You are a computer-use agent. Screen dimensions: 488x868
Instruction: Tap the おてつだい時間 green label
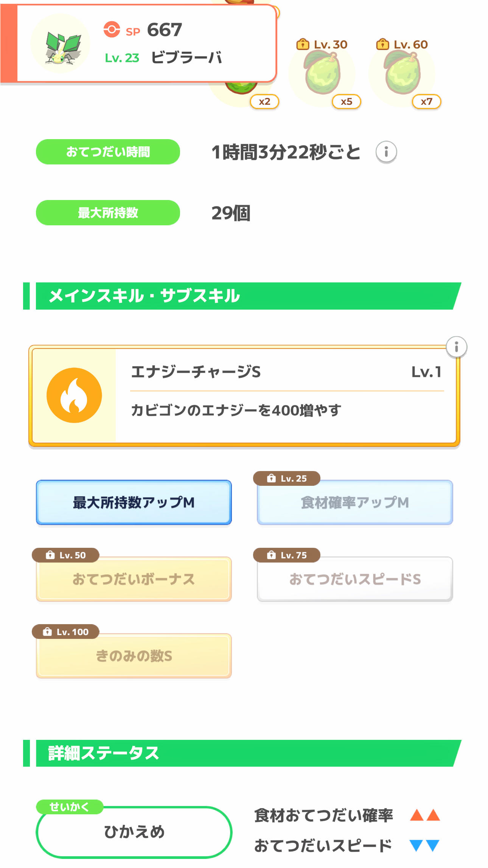(108, 152)
